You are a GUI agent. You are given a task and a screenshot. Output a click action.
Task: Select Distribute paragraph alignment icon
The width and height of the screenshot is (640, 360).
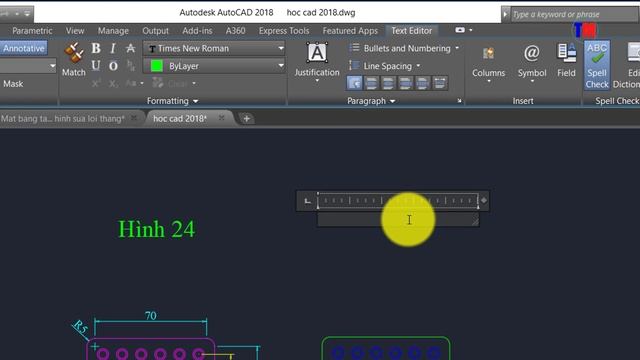pos(440,83)
